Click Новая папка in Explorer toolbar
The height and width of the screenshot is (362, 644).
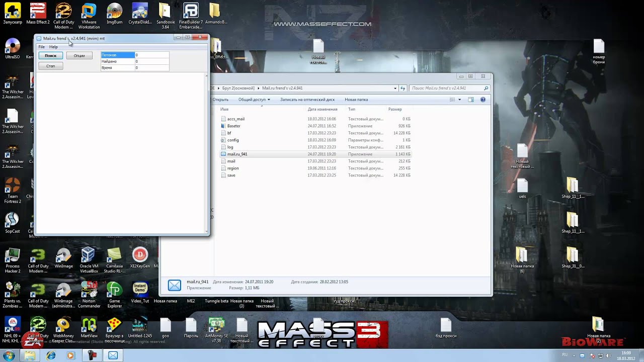356,100
